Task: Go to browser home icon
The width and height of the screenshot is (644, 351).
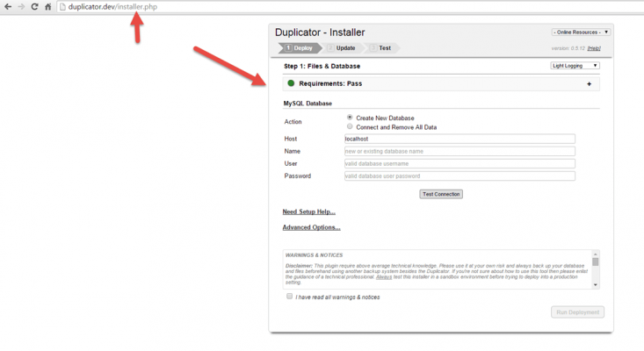Action: click(48, 7)
